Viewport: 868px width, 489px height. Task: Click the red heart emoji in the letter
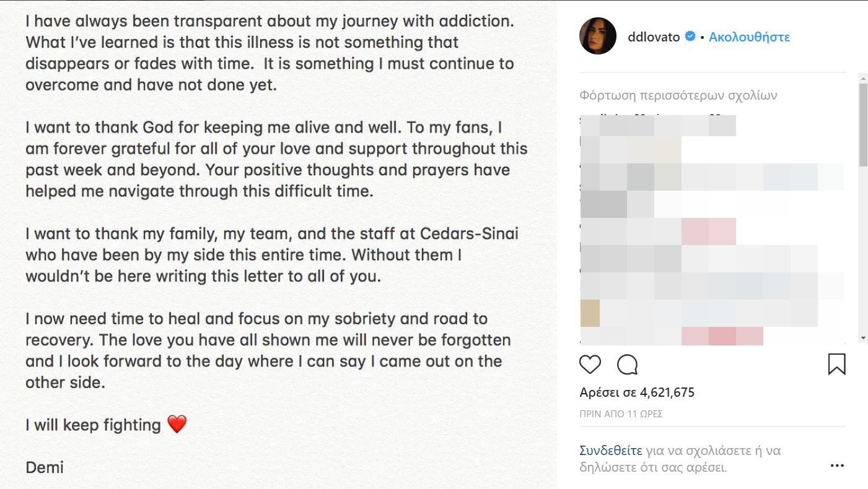[x=177, y=425]
